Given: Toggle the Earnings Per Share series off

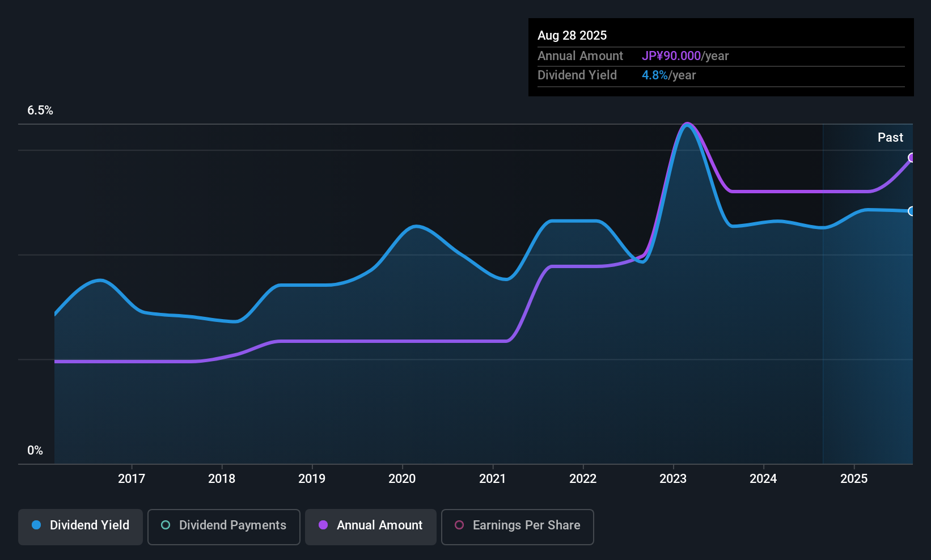Looking at the screenshot, I should coord(517,527).
